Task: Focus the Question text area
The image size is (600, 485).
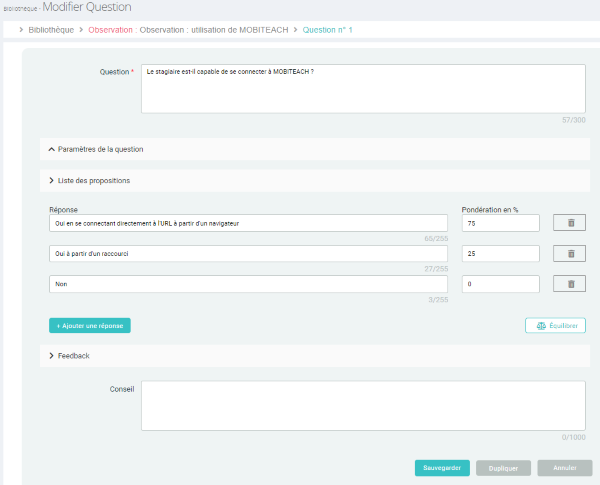Action: point(363,89)
